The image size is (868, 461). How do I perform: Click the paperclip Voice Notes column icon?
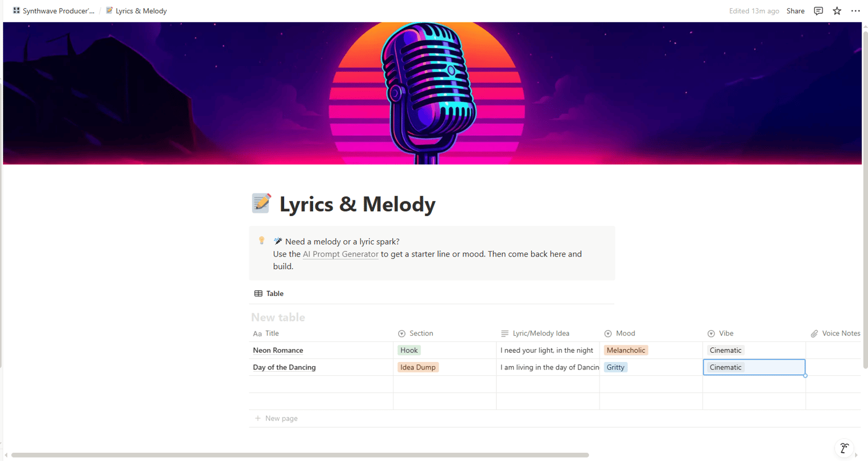coord(814,334)
